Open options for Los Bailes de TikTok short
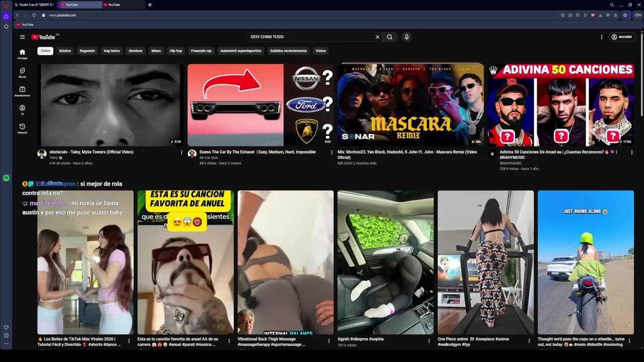Screen dimensions: 644x362 pos(129,341)
